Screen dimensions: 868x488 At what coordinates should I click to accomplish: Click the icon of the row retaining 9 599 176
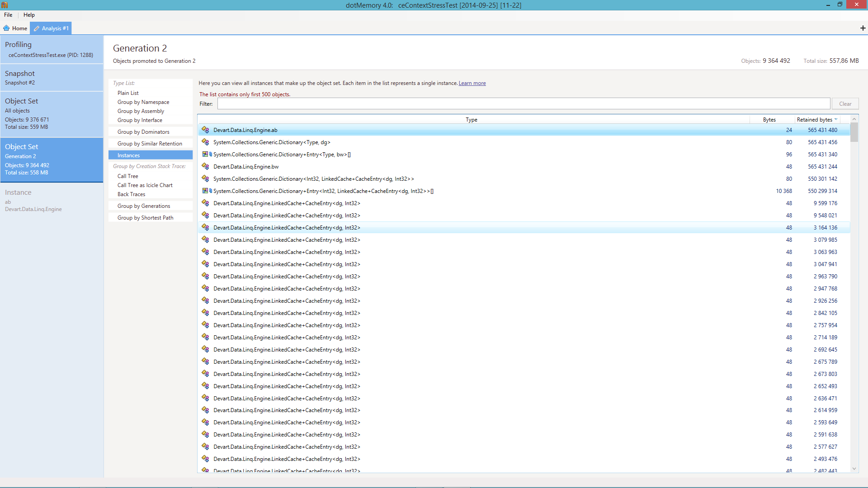coord(205,203)
